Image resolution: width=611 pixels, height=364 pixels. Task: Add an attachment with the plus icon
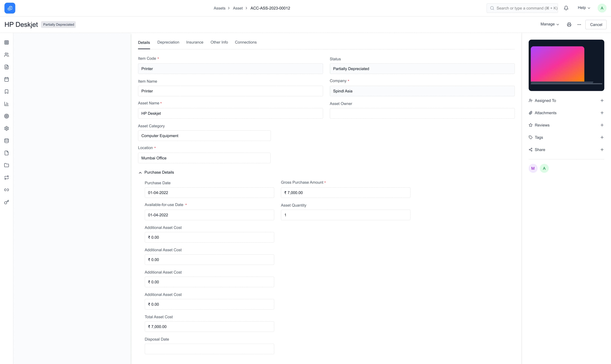(602, 113)
